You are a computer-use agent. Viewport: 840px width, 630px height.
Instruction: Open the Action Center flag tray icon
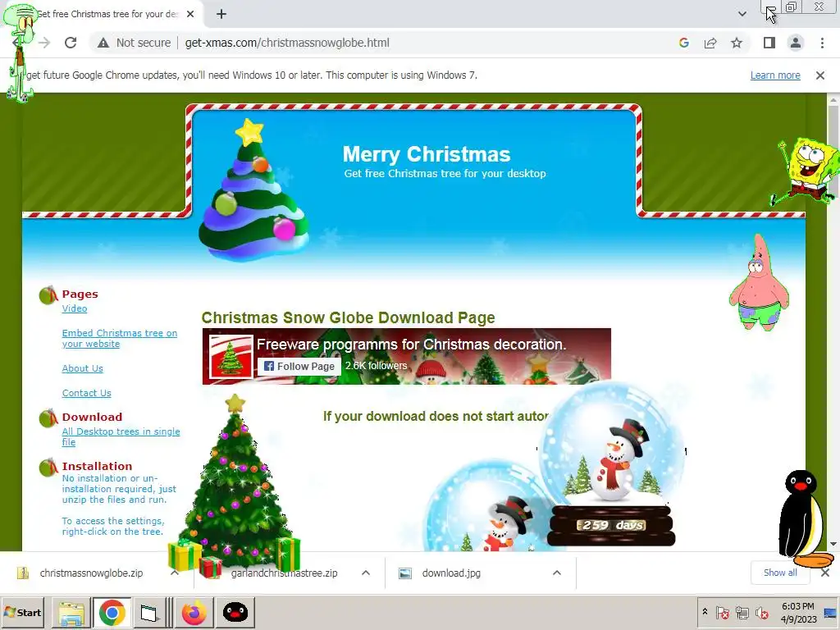coord(722,612)
